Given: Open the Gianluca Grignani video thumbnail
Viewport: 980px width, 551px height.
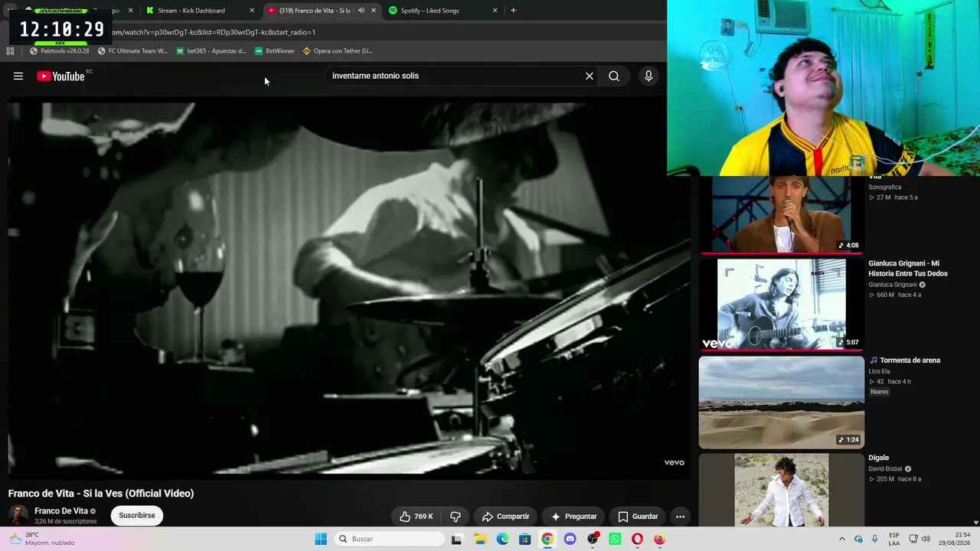Looking at the screenshot, I should tap(782, 305).
